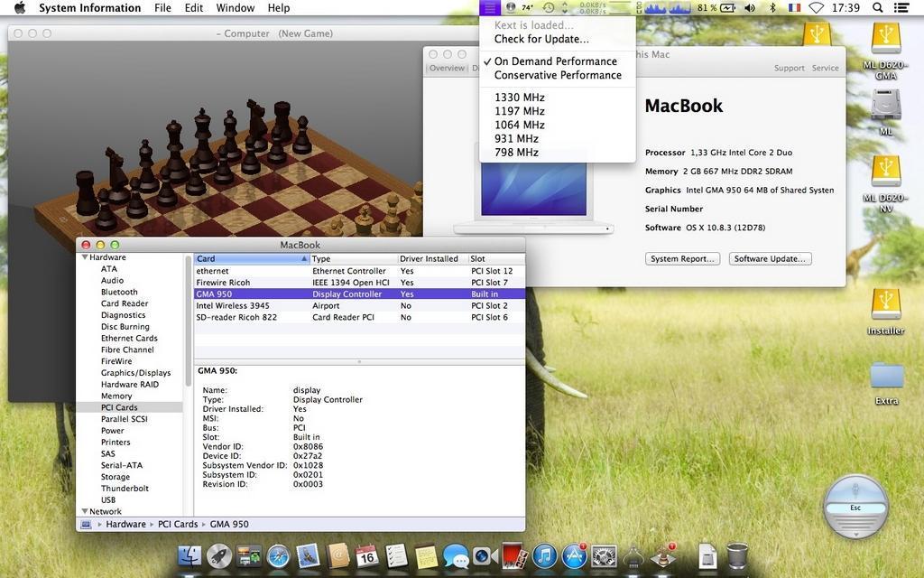Open Safari from the dock
The image size is (924, 578).
tap(278, 555)
